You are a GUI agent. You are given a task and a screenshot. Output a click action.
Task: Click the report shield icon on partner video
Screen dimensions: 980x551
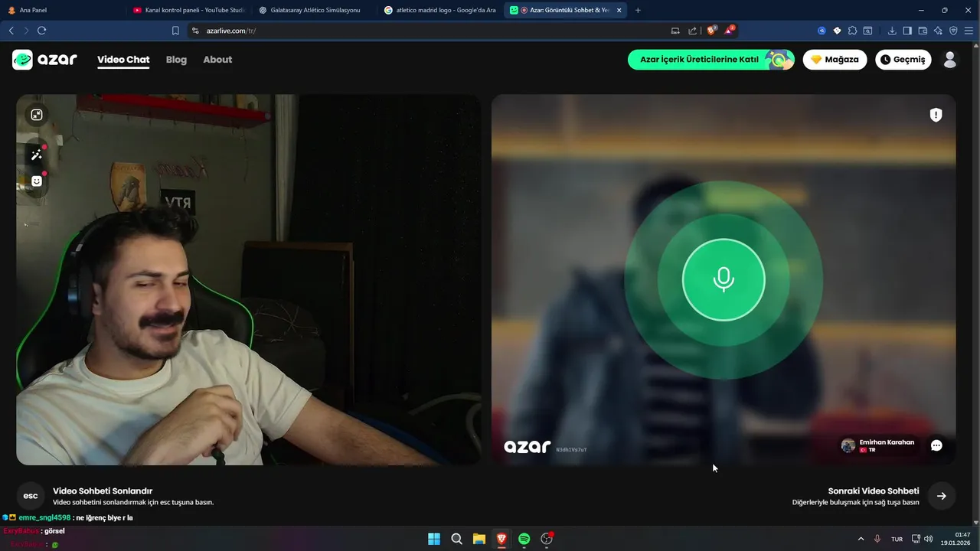pos(936,115)
